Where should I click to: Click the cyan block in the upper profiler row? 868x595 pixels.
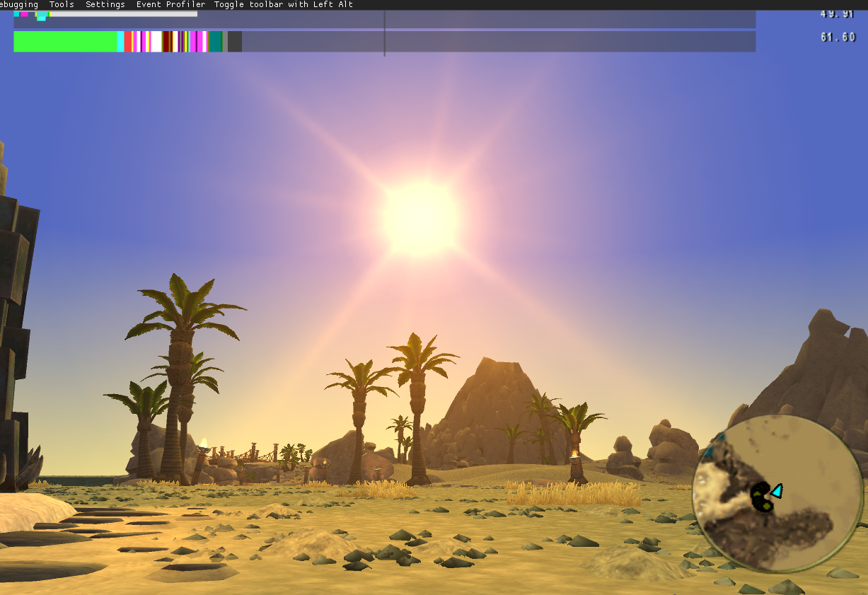click(x=42, y=16)
